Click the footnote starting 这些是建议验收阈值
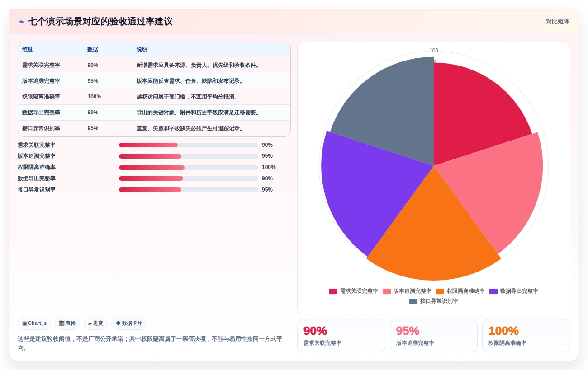The width and height of the screenshot is (588, 370). point(150,343)
